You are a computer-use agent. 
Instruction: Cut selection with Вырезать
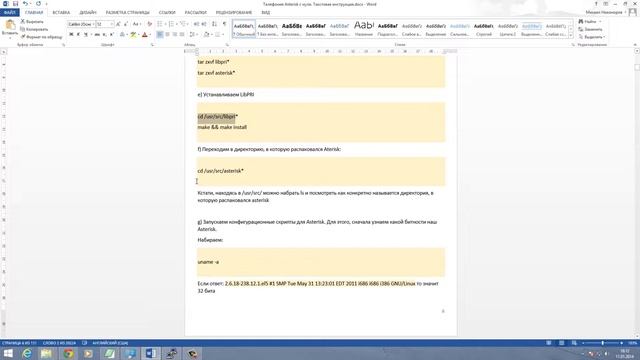coord(32,22)
